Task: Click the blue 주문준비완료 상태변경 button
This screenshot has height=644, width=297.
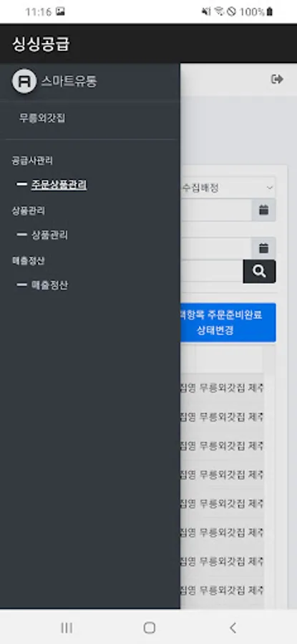Action: coord(228,323)
